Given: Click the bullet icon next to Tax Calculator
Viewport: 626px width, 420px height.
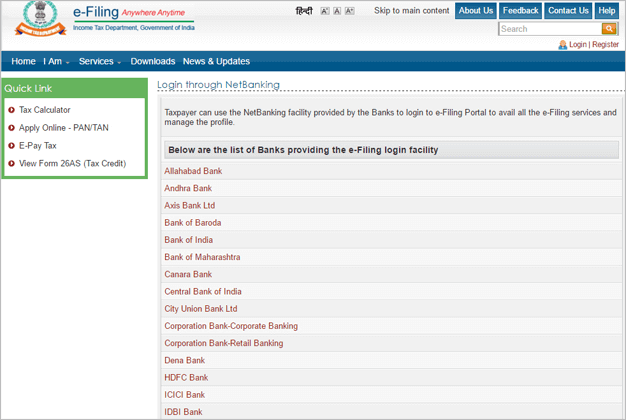Looking at the screenshot, I should [x=12, y=110].
